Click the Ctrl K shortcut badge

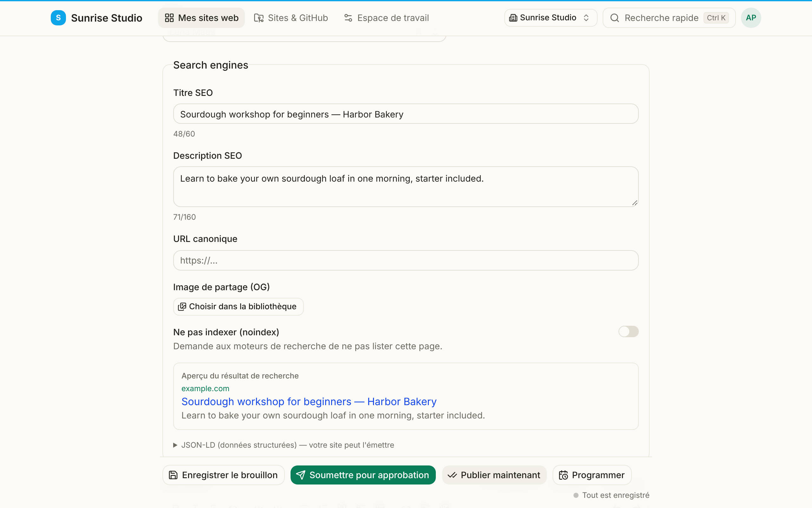click(x=716, y=18)
